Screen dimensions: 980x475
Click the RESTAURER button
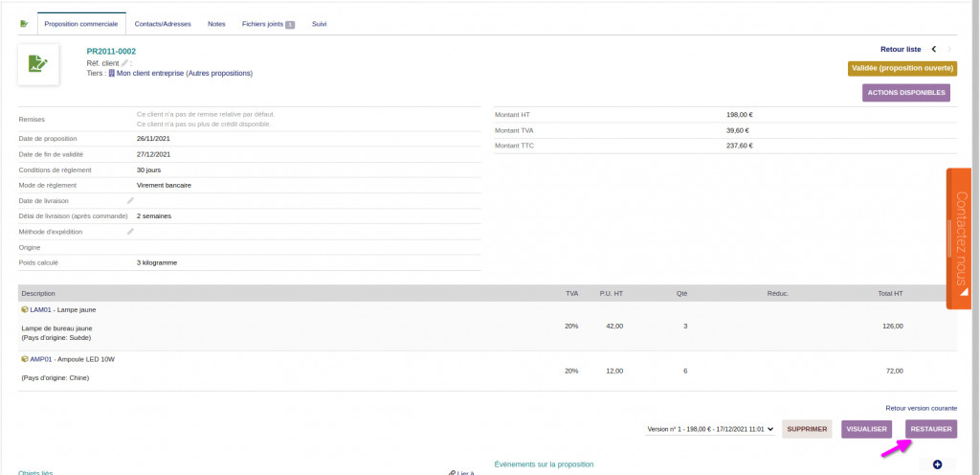[x=931, y=429]
